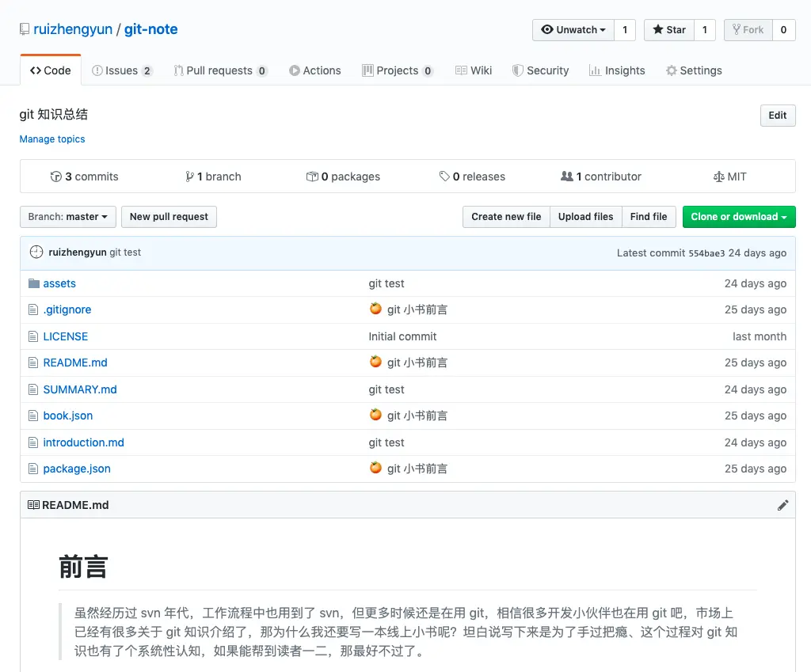This screenshot has height=672, width=811.
Task: Open the ruizhengyun owner link
Action: click(x=73, y=29)
